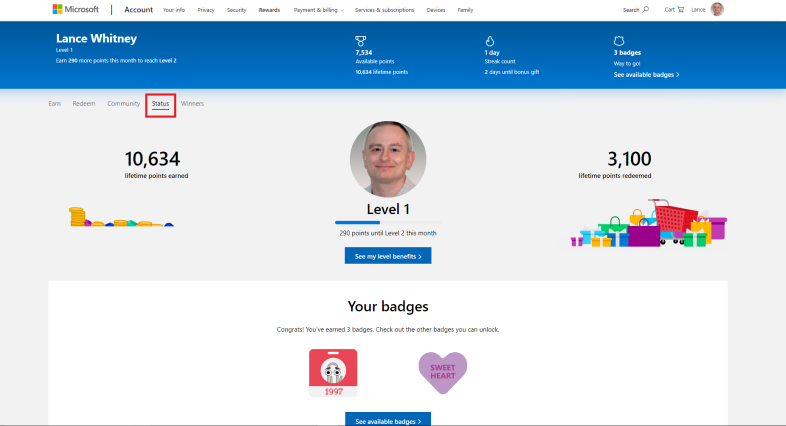Open See available badges link in banner
The image size is (786, 426).
pyautogui.click(x=646, y=75)
